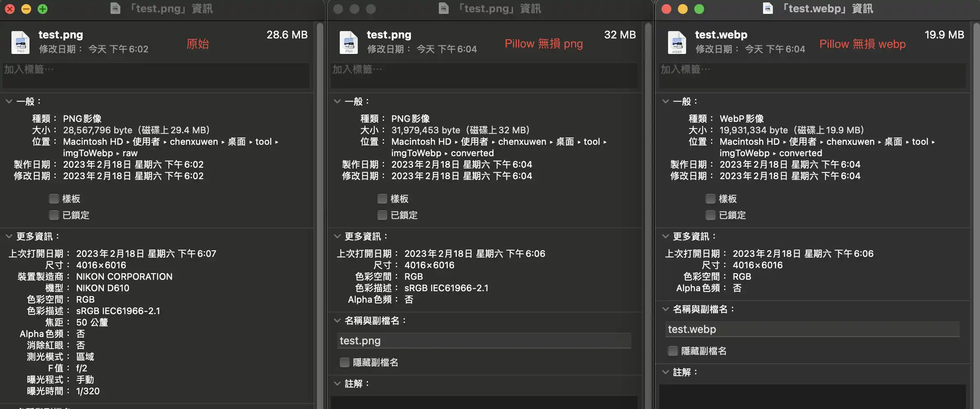Click the 加入標籤 field in test.webp window

click(x=813, y=76)
